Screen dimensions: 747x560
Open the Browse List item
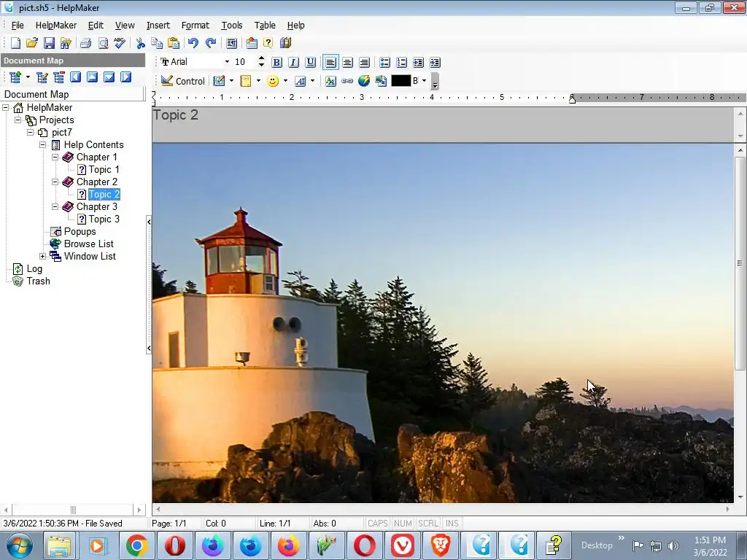pos(88,244)
